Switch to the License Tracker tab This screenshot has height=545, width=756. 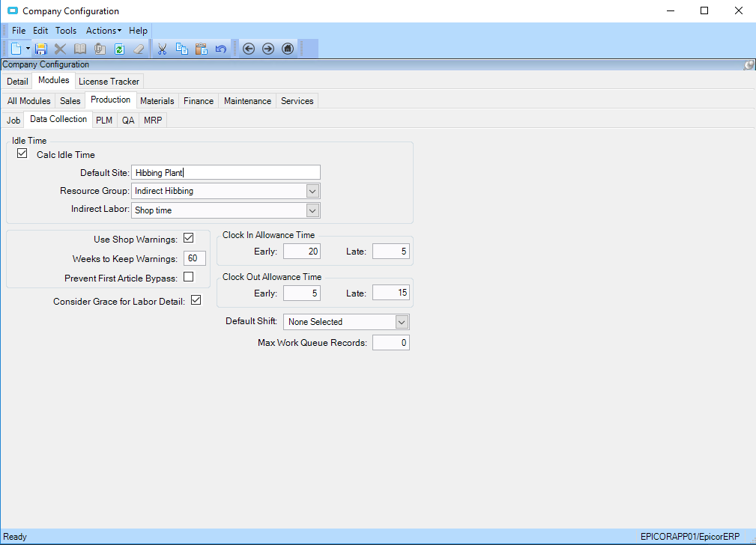pos(109,82)
